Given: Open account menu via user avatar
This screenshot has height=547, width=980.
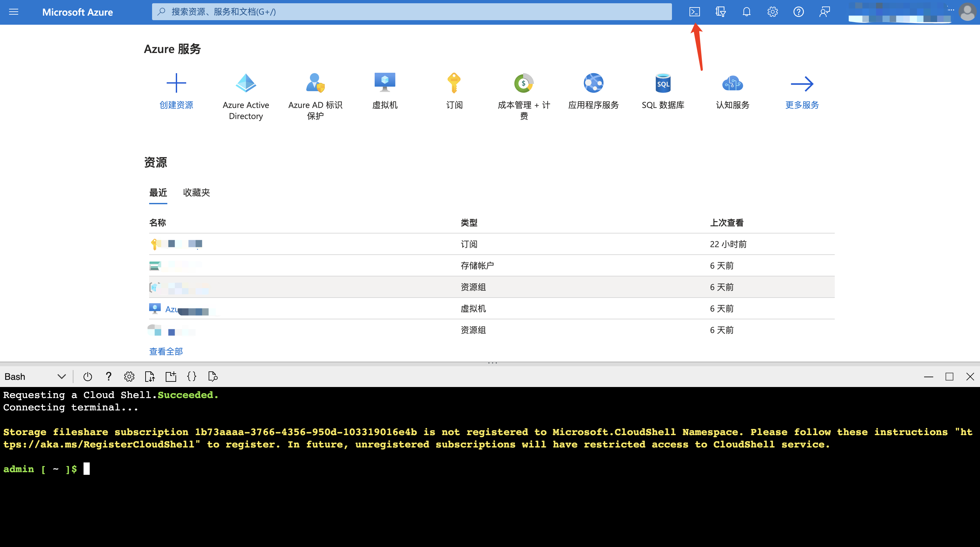Looking at the screenshot, I should (x=967, y=12).
